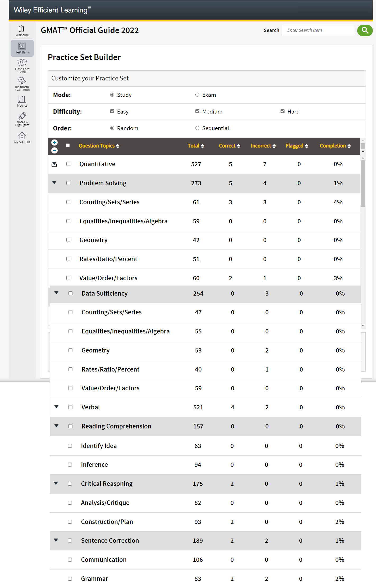Viewport: 376px width, 588px height.
Task: Choose Sequential order option
Action: [197, 128]
